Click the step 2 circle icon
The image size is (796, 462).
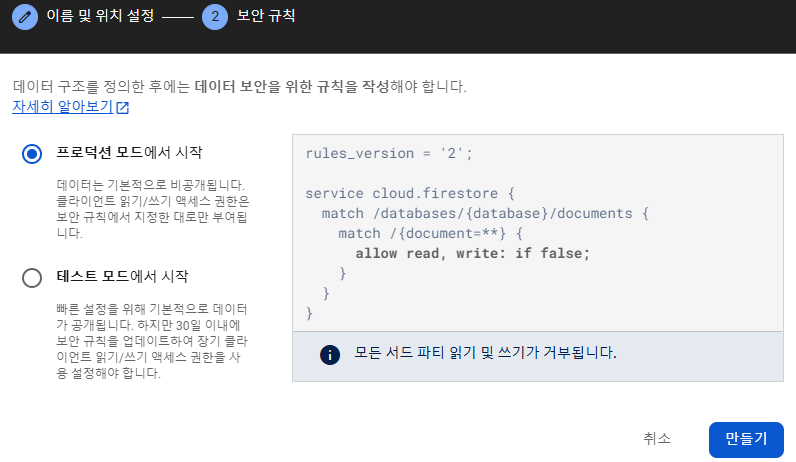pos(215,17)
